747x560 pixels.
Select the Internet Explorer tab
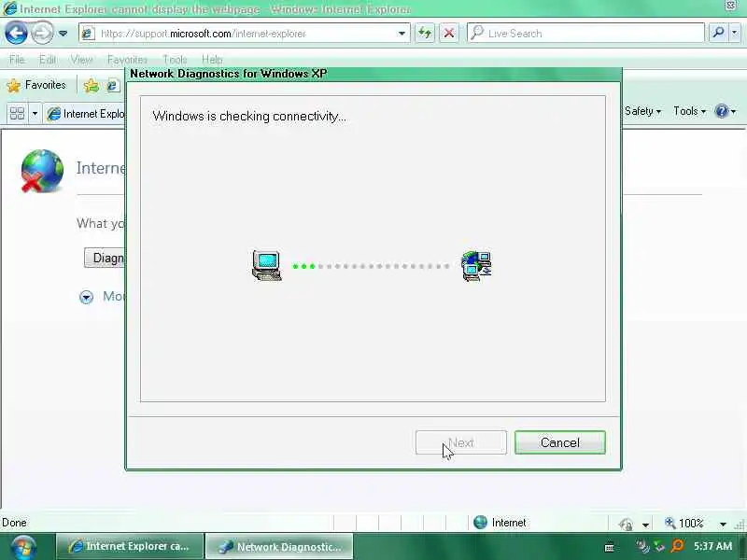(x=85, y=114)
